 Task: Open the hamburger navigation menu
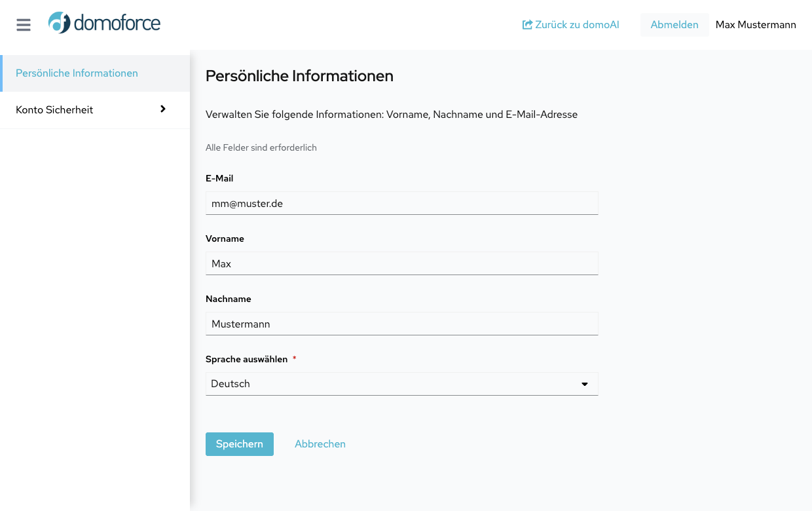pyautogui.click(x=24, y=25)
